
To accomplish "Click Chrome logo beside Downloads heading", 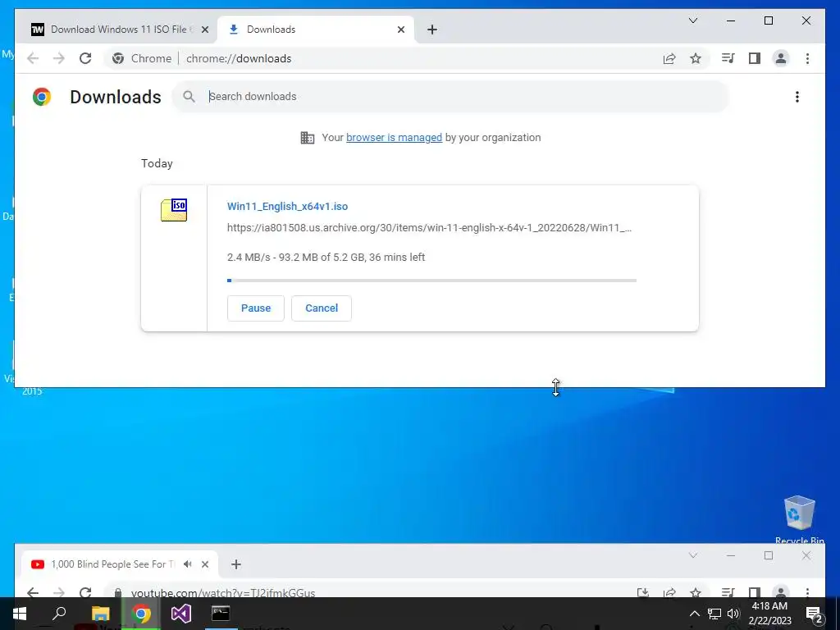I will (x=42, y=97).
